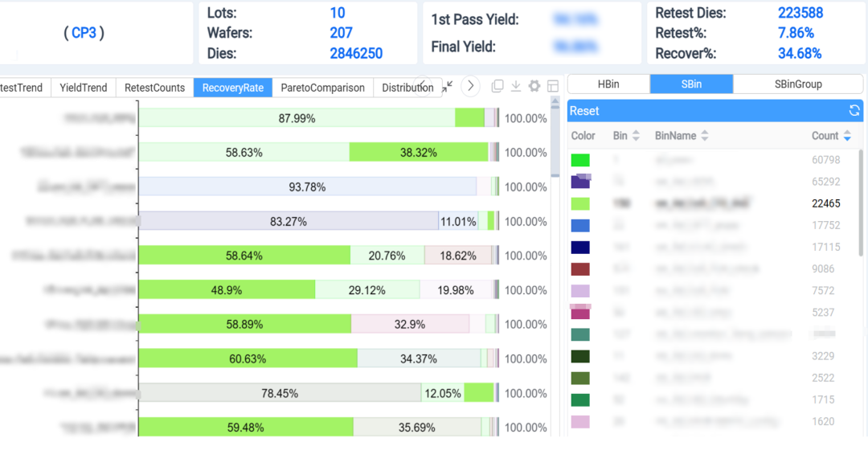868x475 pixels.
Task: Switch to the HBin tab
Action: click(x=608, y=84)
